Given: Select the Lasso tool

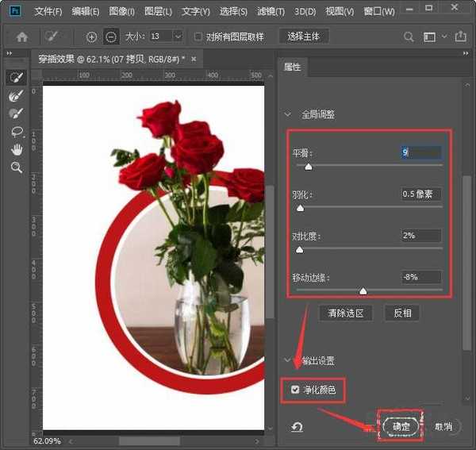Looking at the screenshot, I should pos(15,132).
